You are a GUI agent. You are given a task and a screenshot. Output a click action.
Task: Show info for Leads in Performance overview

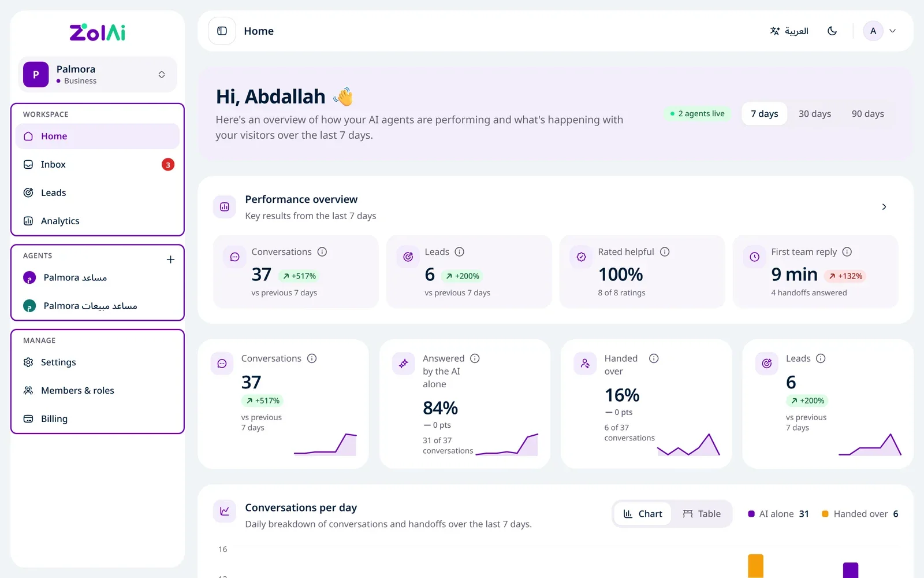460,252
